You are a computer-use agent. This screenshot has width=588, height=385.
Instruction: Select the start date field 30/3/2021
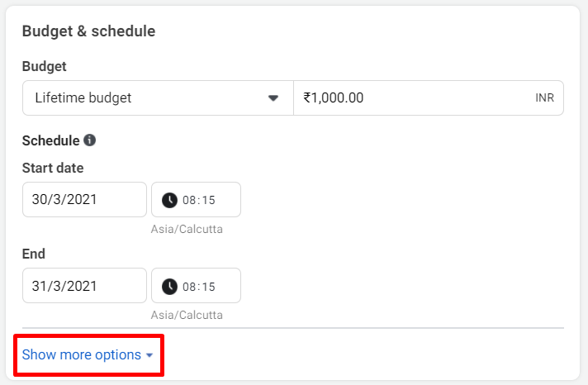click(84, 200)
